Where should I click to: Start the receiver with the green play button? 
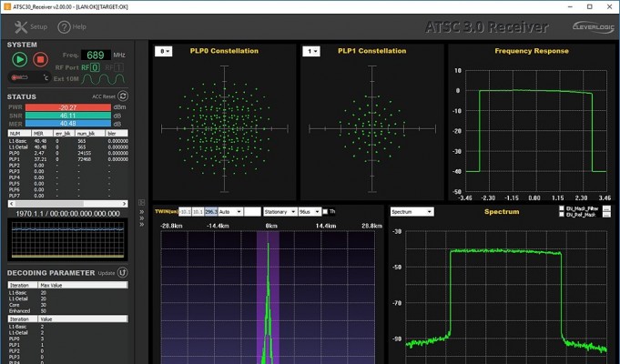tap(20, 60)
